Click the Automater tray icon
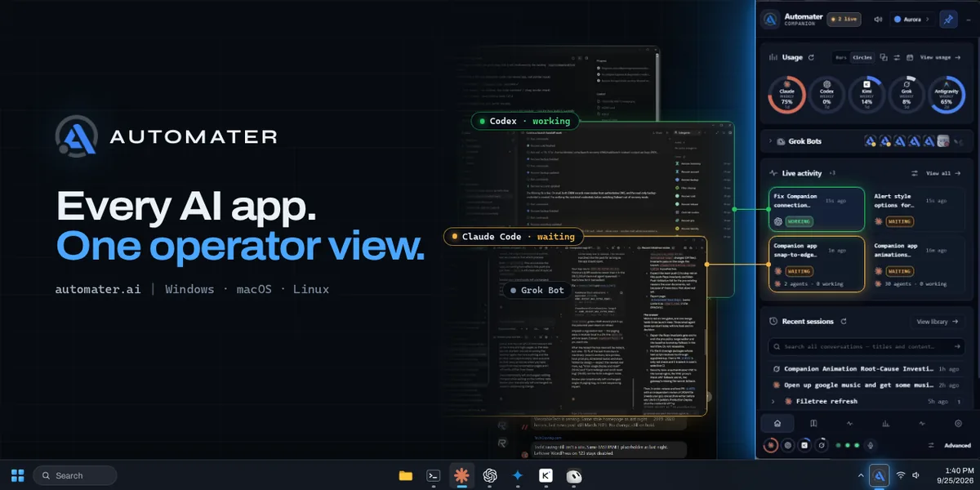 (x=880, y=475)
